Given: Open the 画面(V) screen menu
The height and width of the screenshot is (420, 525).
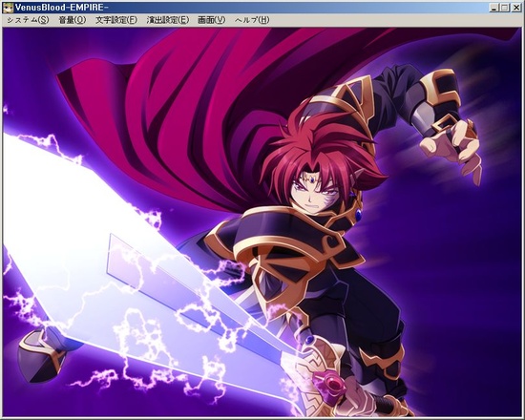Looking at the screenshot, I should 212,20.
